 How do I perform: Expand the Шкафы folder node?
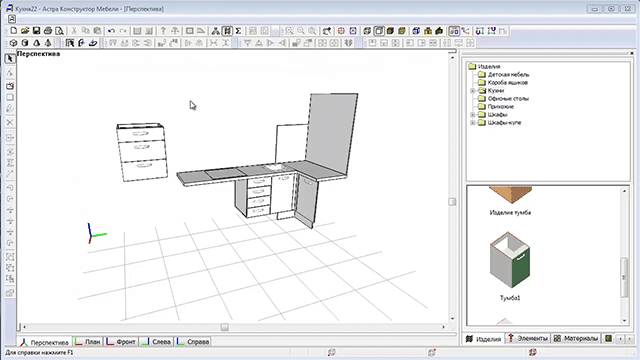tap(473, 115)
